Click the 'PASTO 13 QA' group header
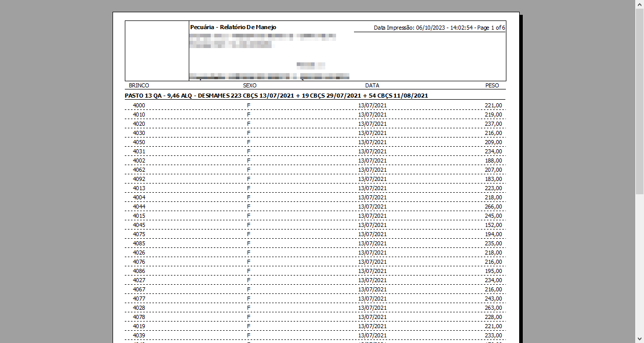644x343 pixels. point(276,96)
